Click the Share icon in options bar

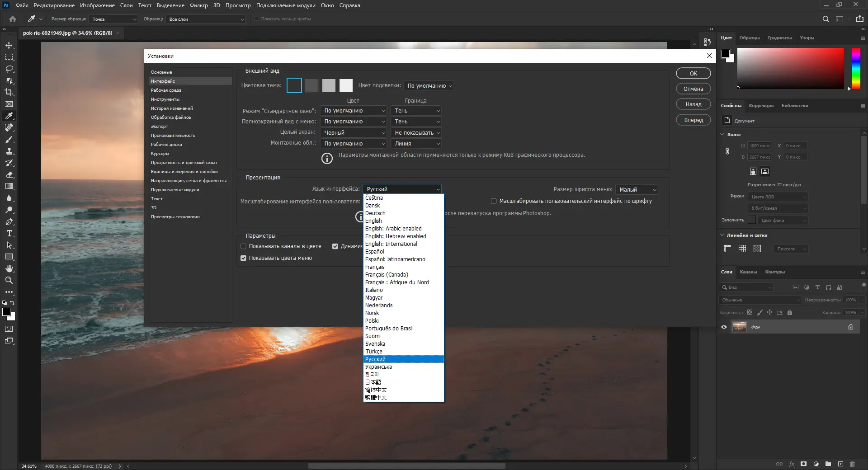pos(859,19)
